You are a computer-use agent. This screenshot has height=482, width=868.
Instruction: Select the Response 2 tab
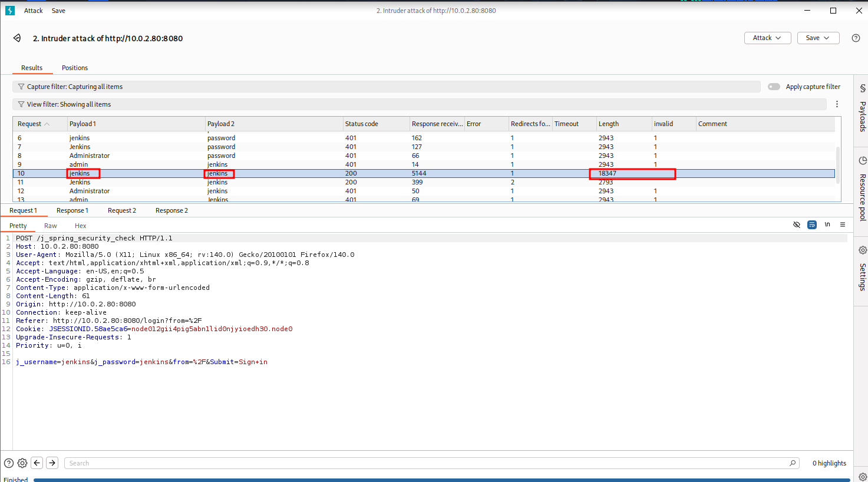click(x=171, y=210)
